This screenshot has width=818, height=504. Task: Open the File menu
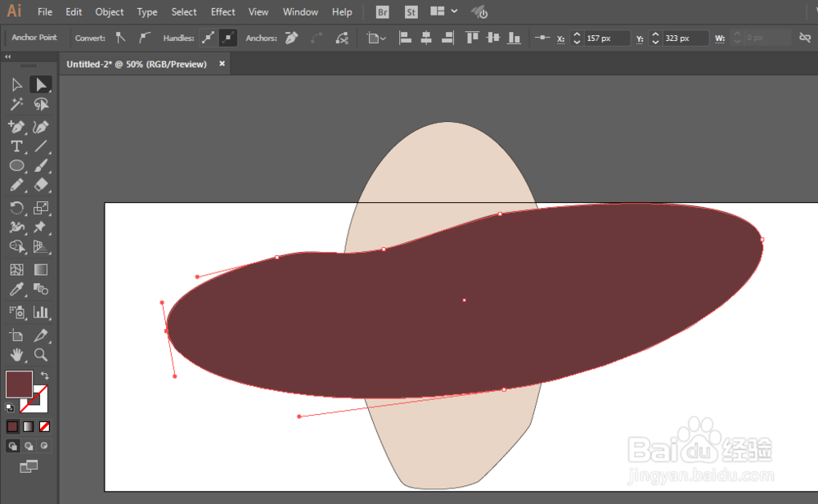coord(45,11)
